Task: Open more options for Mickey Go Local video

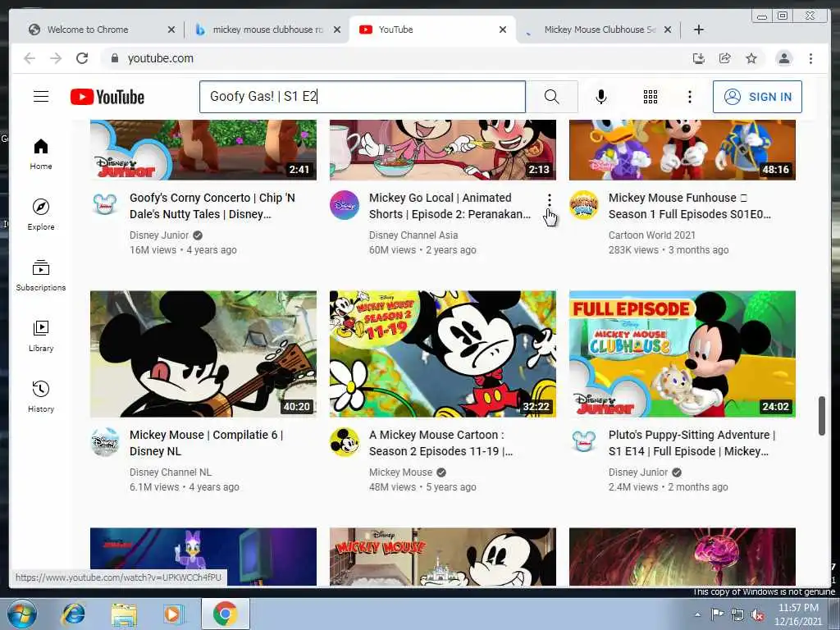Action: pyautogui.click(x=549, y=200)
